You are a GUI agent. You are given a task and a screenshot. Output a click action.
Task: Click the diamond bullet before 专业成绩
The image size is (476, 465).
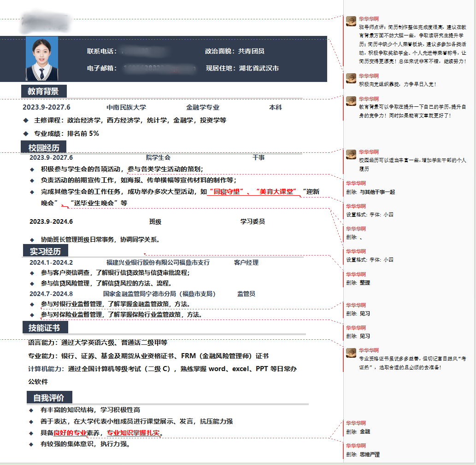[x=26, y=134]
